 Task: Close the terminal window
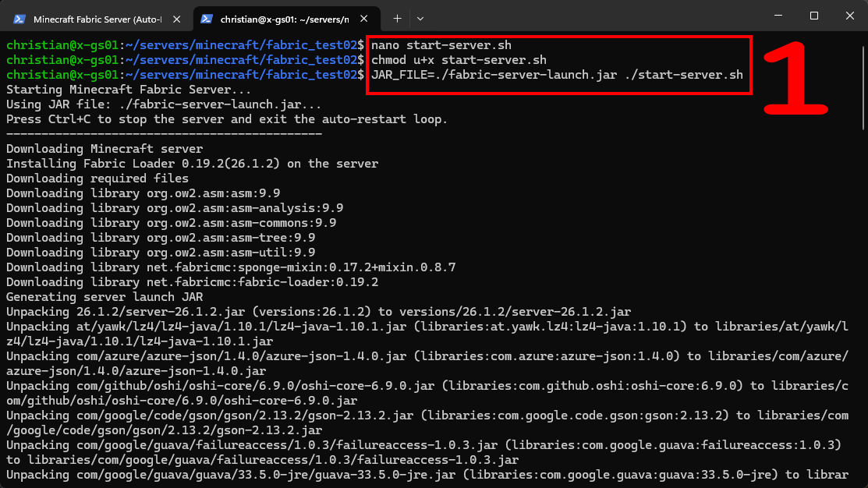point(850,16)
